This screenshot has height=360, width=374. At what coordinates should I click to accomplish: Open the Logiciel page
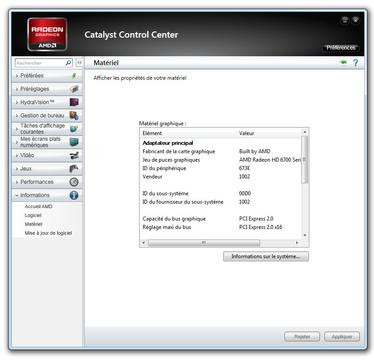(33, 215)
